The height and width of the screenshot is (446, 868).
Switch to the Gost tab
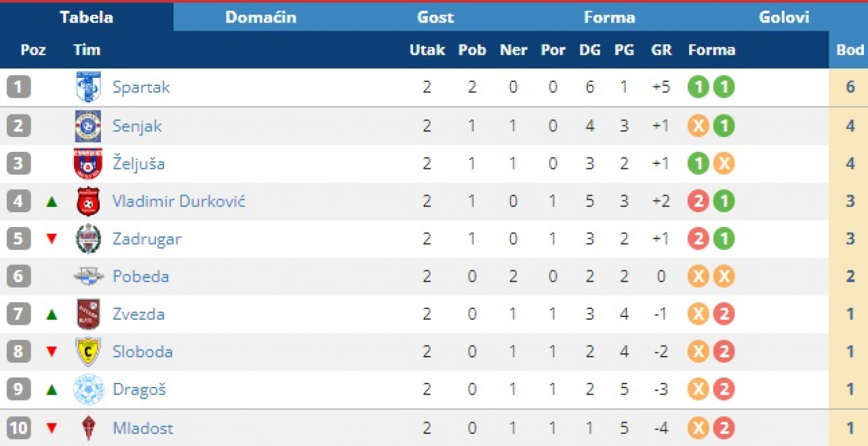tap(435, 17)
